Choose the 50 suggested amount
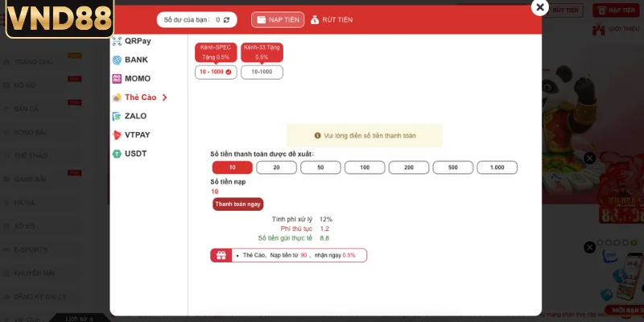Screen dimensions: 644x322 tap(320, 167)
